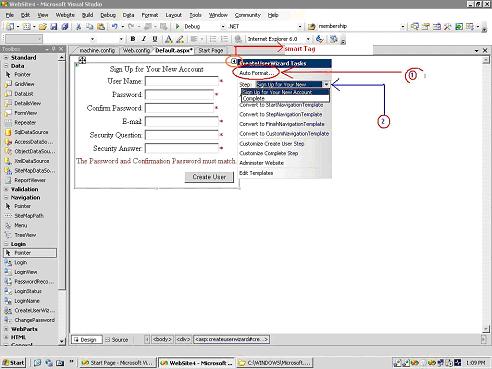Click the Windows Start button
492x369 pixels.
13,363
